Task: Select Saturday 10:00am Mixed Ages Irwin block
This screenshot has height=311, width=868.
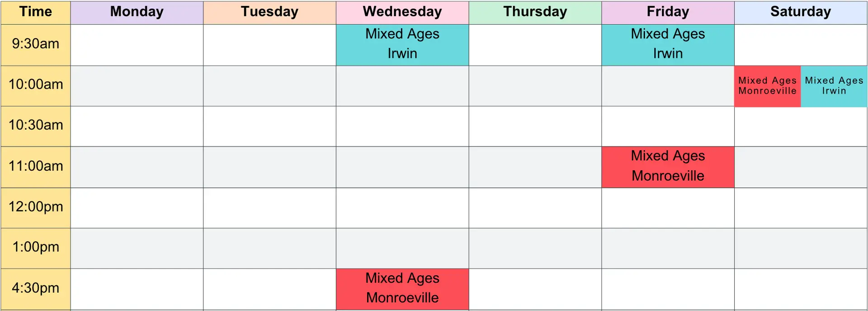Action: [x=834, y=86]
